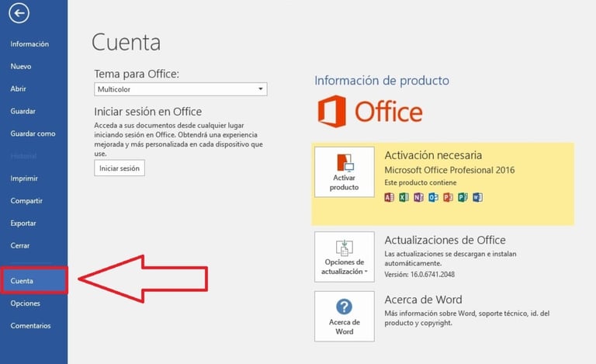Open Compartir in the sidebar

pyautogui.click(x=26, y=201)
